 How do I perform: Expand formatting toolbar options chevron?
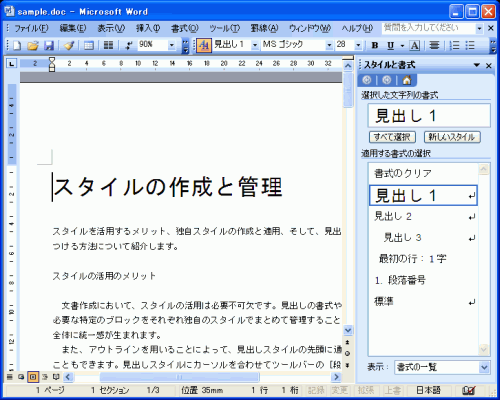[x=493, y=46]
